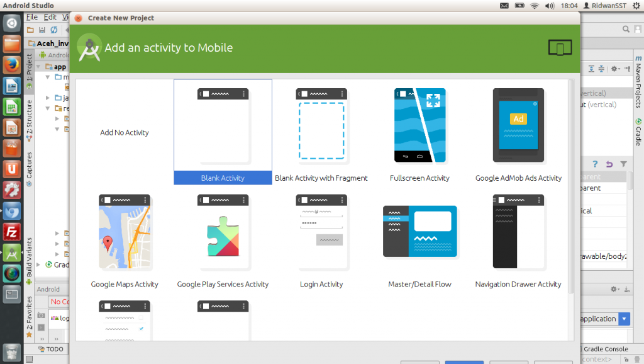The height and width of the screenshot is (364, 644).
Task: Select Navigation Drawer Activity template
Action: [x=518, y=239]
